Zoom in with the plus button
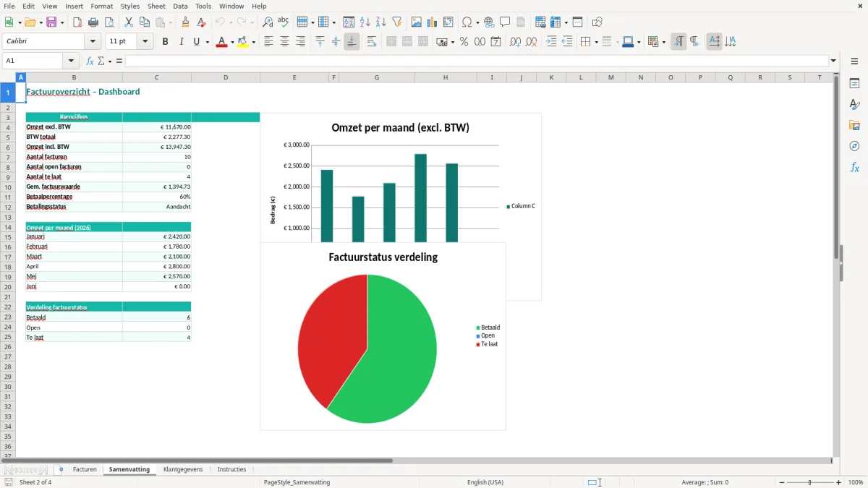868x488 pixels. click(x=839, y=482)
